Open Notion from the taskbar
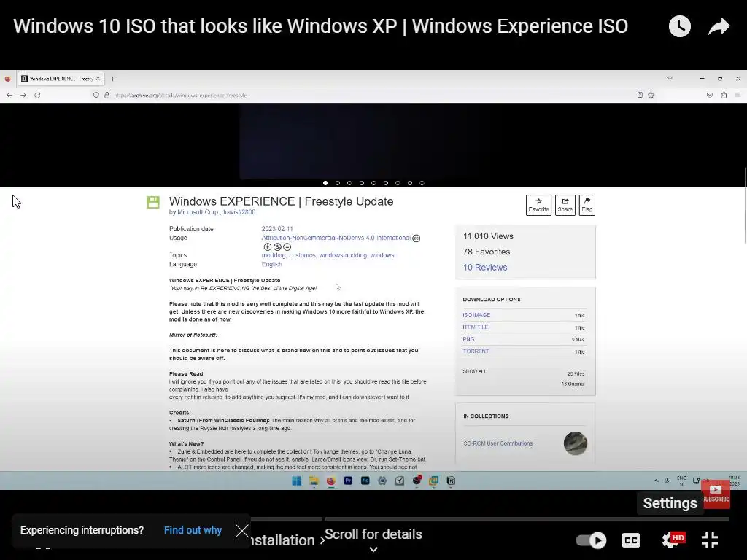 [x=451, y=481]
